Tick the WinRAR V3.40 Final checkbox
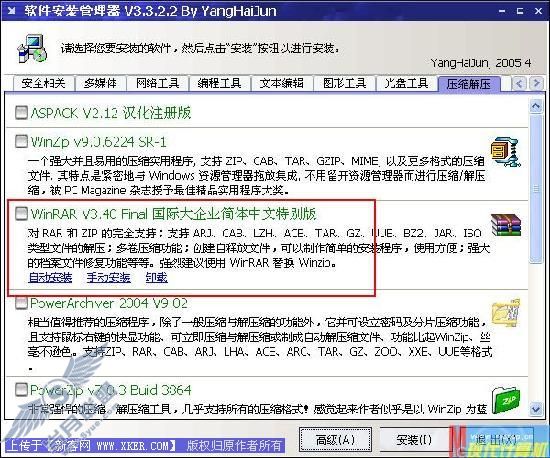Screen dimensions: 550x458 pos(21,213)
